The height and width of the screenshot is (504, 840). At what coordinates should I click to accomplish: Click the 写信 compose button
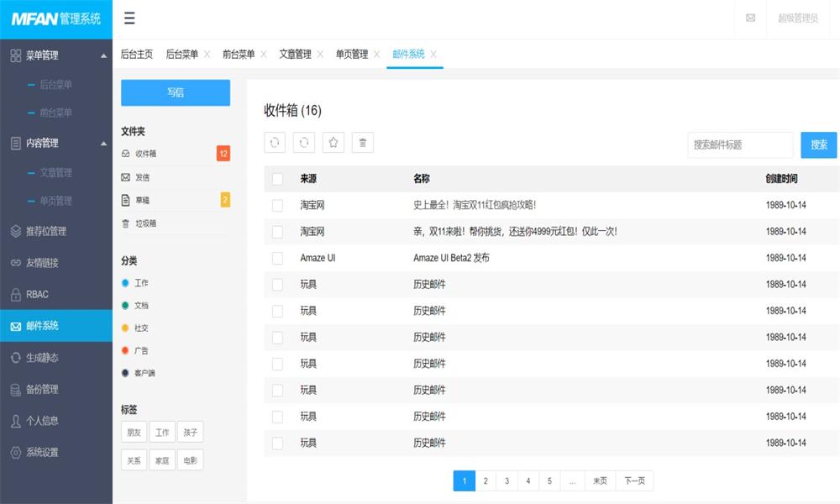point(176,92)
